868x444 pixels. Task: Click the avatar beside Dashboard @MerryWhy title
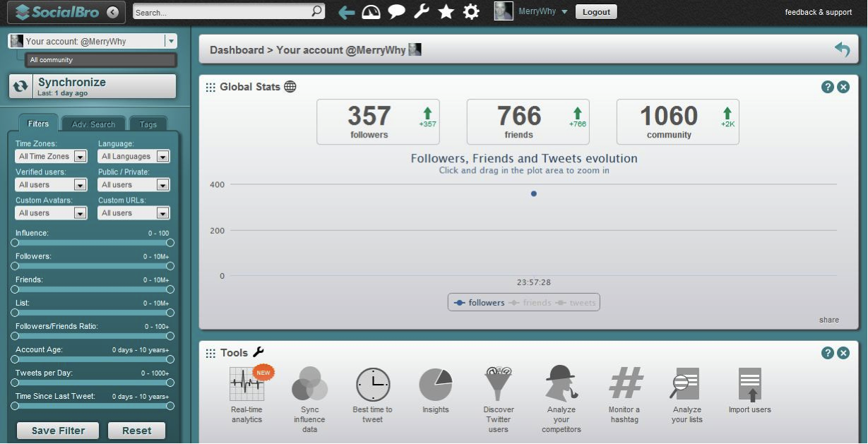pyautogui.click(x=415, y=49)
